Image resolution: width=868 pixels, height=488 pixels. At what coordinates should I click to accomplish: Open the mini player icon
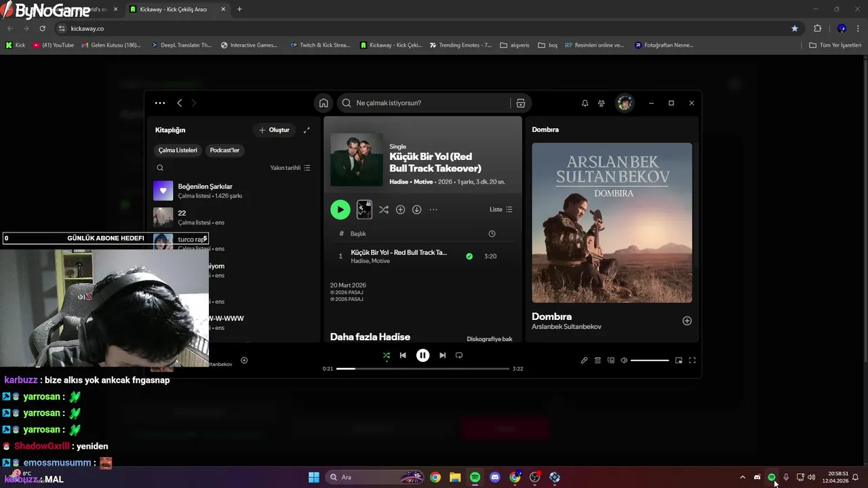pyautogui.click(x=679, y=361)
